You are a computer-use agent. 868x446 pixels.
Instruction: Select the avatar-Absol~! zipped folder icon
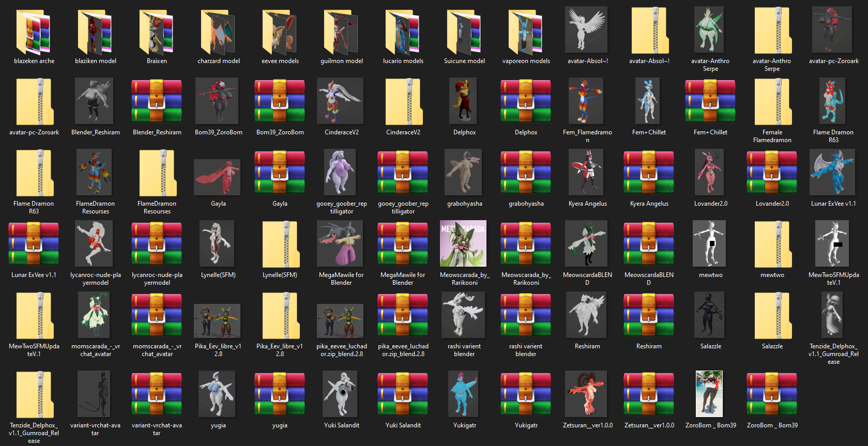pyautogui.click(x=649, y=31)
